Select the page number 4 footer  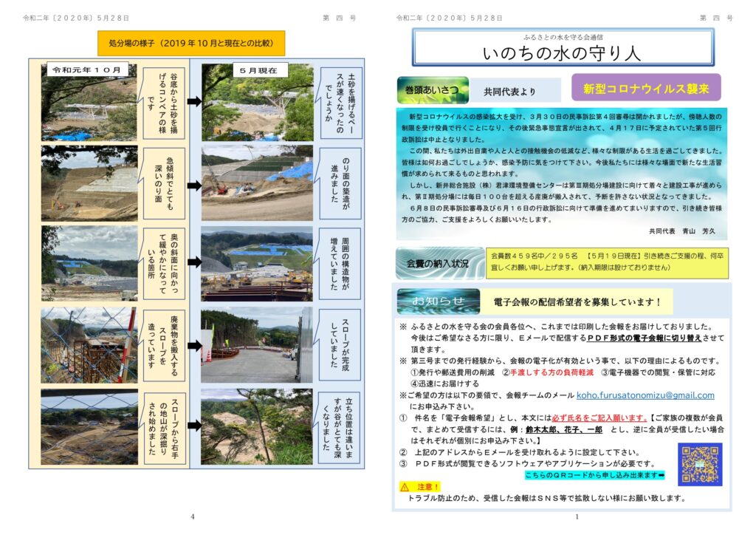[x=193, y=517]
